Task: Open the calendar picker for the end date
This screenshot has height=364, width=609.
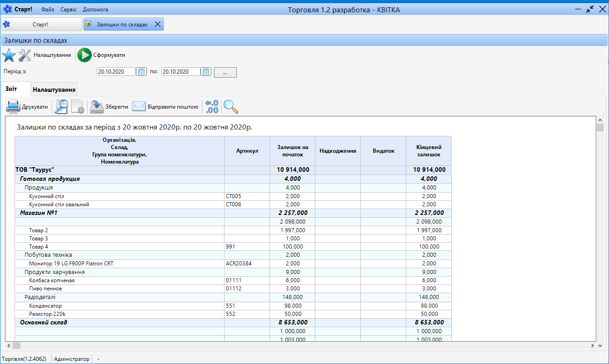Action: pyautogui.click(x=206, y=72)
